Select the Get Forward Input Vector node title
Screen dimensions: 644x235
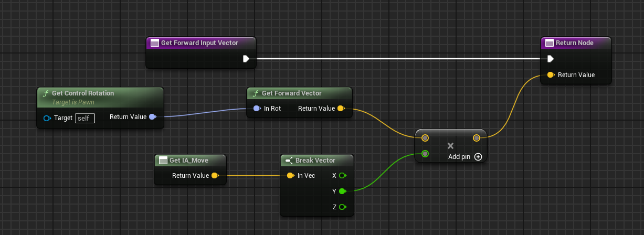tap(199, 43)
